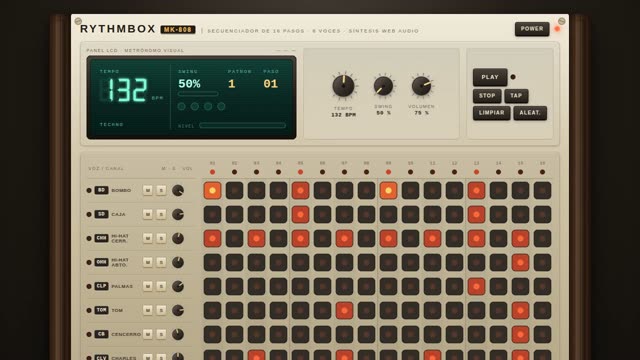Viewport: 640px width, 360px height.
Task: Turn off Bombo step 01 pad
Action: click(212, 191)
